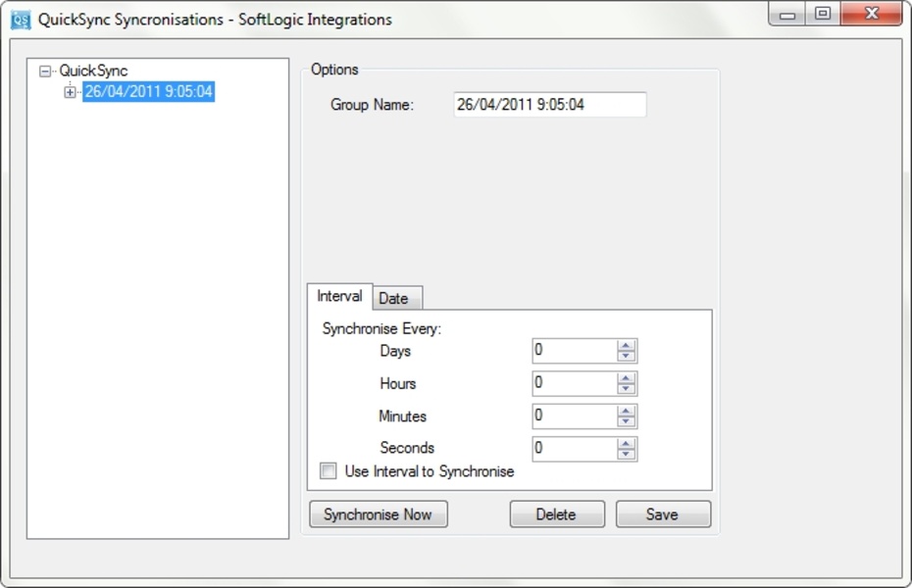Close the QuickSync window

(871, 14)
